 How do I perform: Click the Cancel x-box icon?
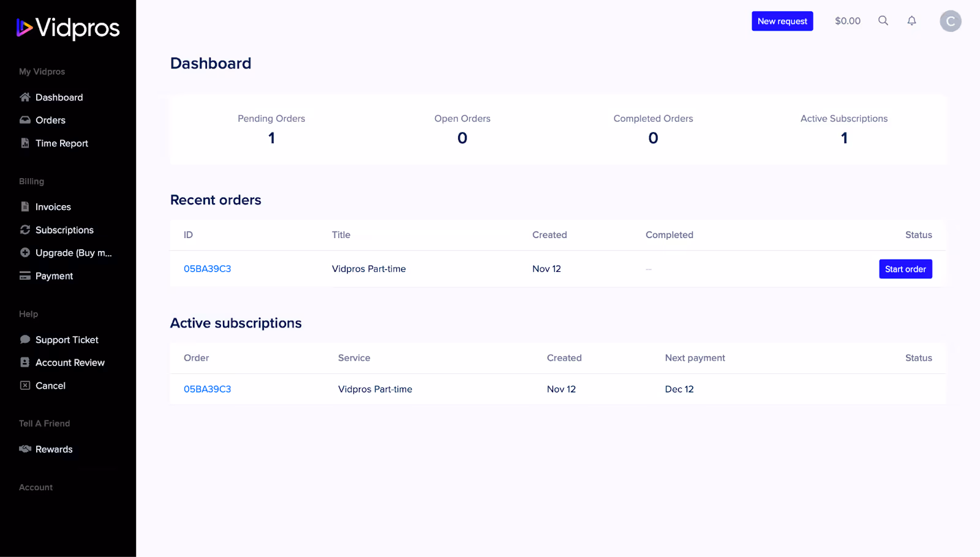[x=25, y=386]
